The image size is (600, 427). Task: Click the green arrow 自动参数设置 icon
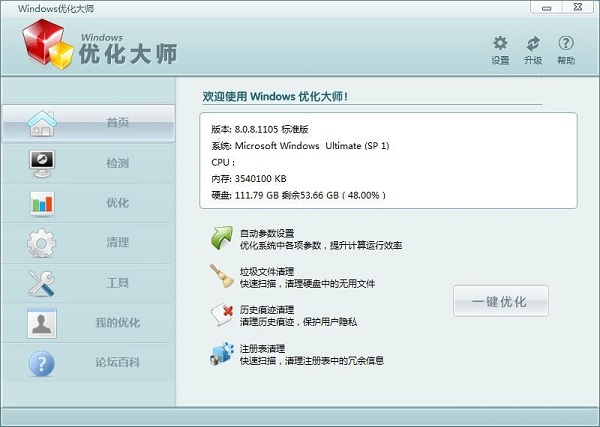[x=222, y=238]
